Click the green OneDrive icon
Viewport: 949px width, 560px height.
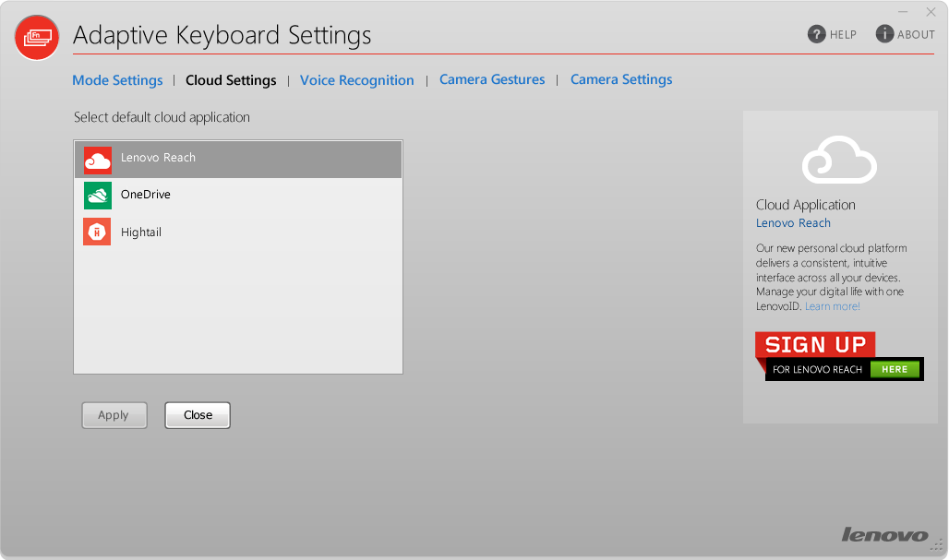(98, 196)
